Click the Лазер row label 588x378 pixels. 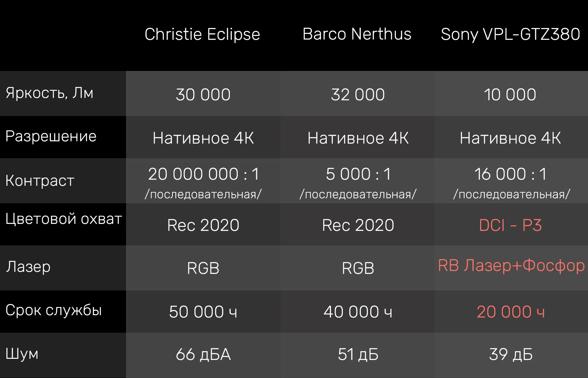28,267
